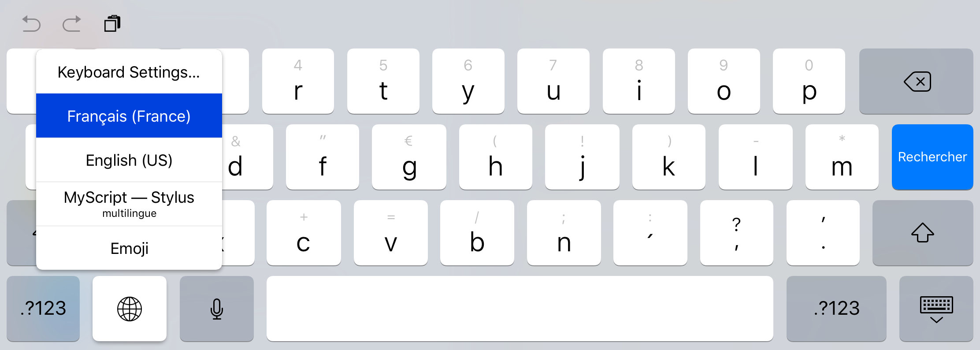This screenshot has height=350, width=980.
Task: Tap the space bar
Action: 520,309
